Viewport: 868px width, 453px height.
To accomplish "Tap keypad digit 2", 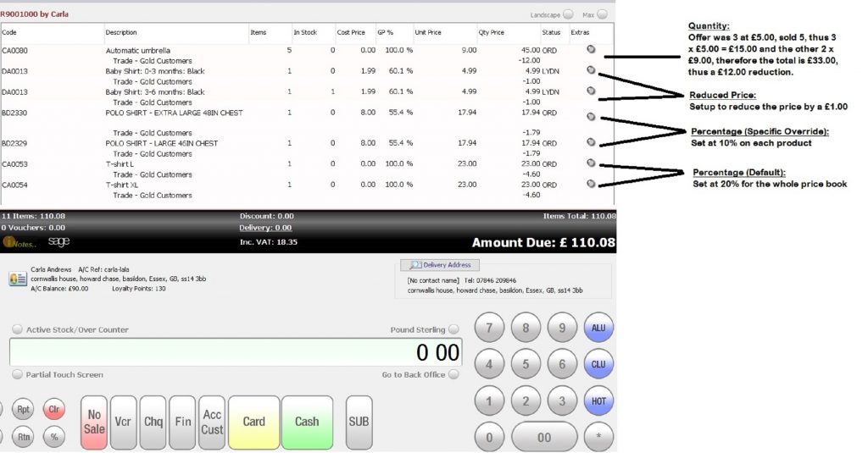I will click(x=526, y=401).
